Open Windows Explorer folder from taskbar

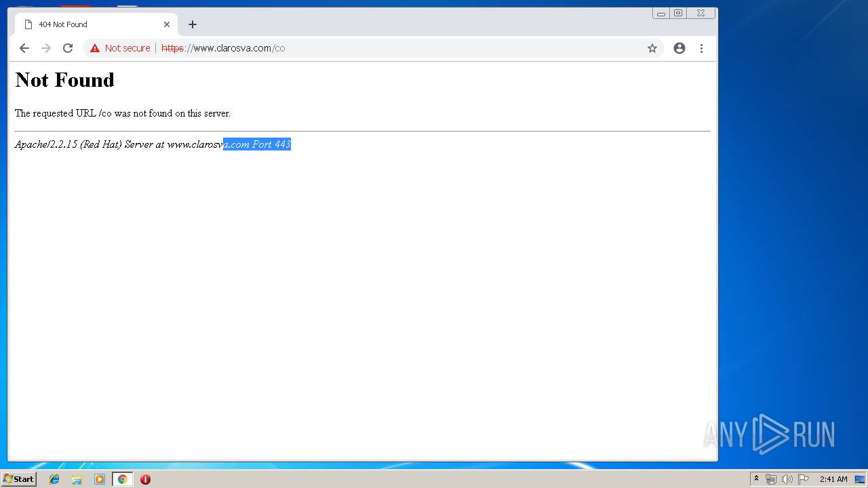(77, 479)
